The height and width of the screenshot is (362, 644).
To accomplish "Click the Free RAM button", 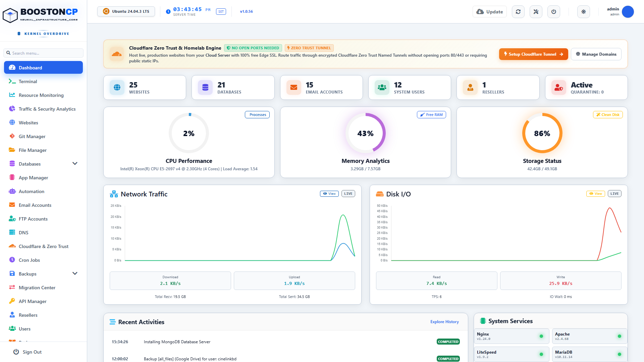I will pos(431,115).
